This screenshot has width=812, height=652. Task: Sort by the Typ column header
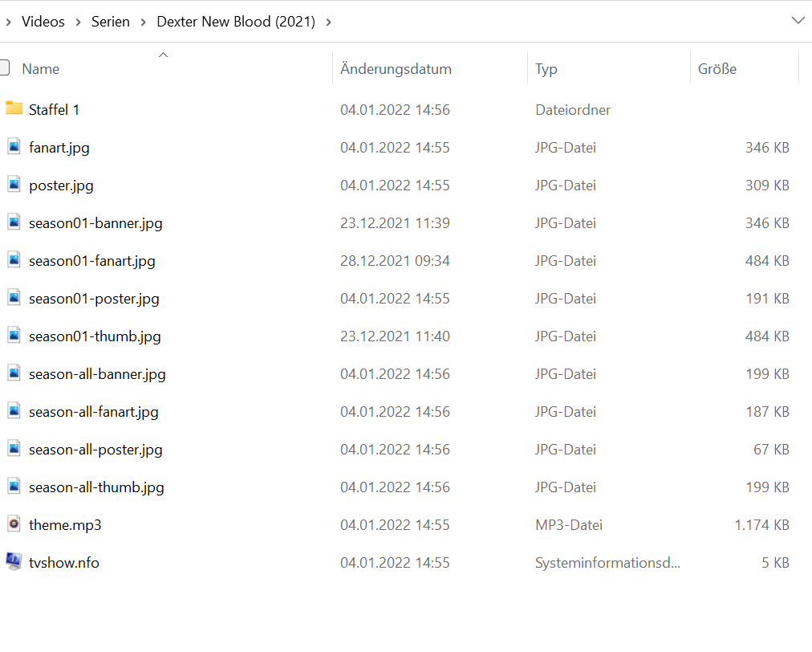coord(546,69)
